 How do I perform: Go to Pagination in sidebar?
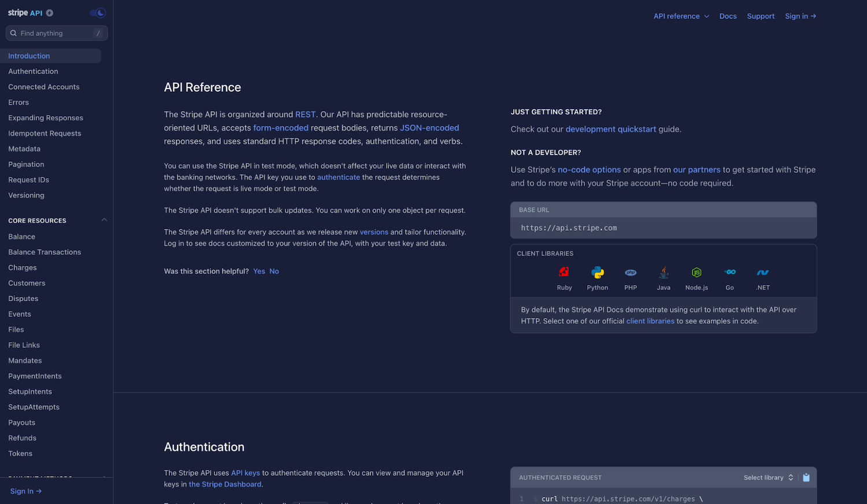tap(26, 164)
